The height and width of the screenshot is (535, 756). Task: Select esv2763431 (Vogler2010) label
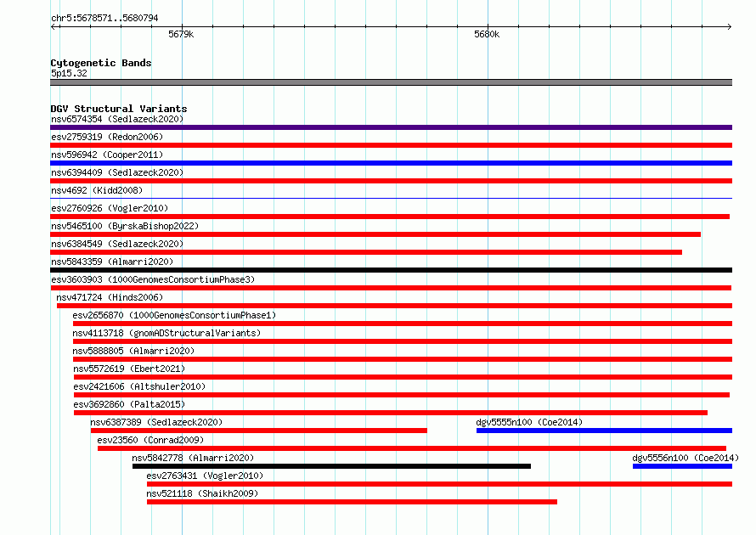pyautogui.click(x=205, y=476)
